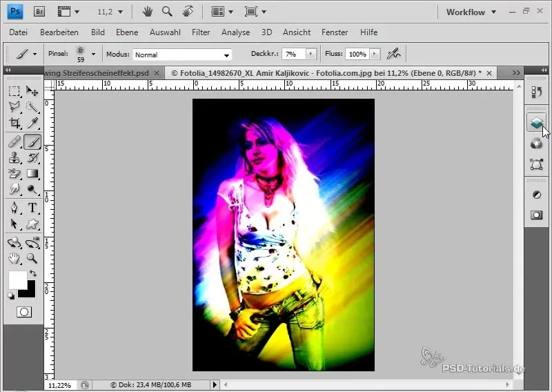Select the Gradient tool
Screen dimensions: 552x392
[32, 174]
